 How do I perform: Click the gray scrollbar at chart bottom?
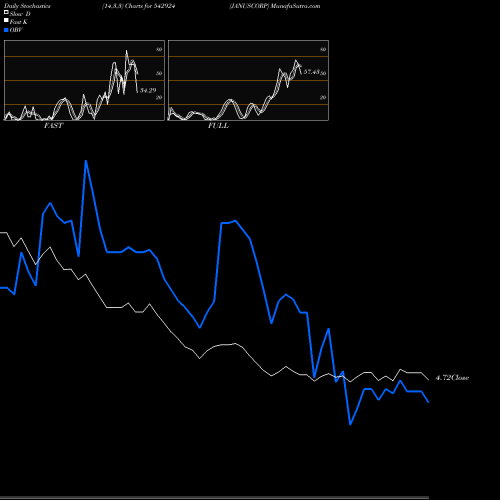point(214,498)
